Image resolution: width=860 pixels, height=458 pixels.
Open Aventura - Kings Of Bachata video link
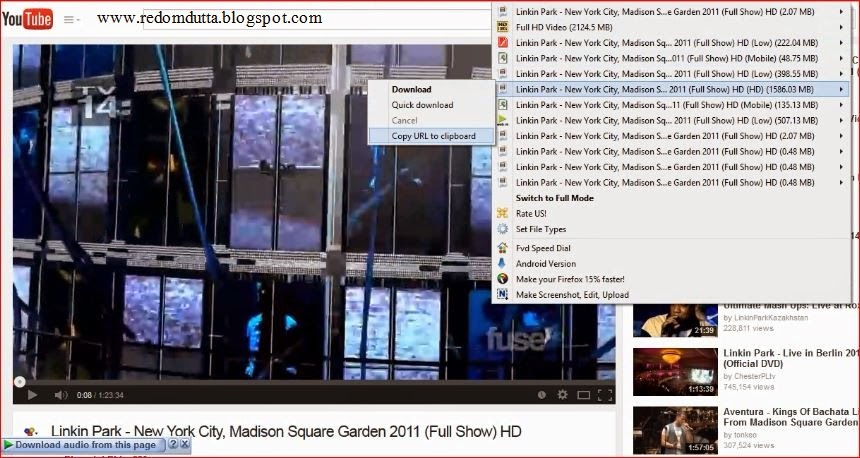pos(791,417)
